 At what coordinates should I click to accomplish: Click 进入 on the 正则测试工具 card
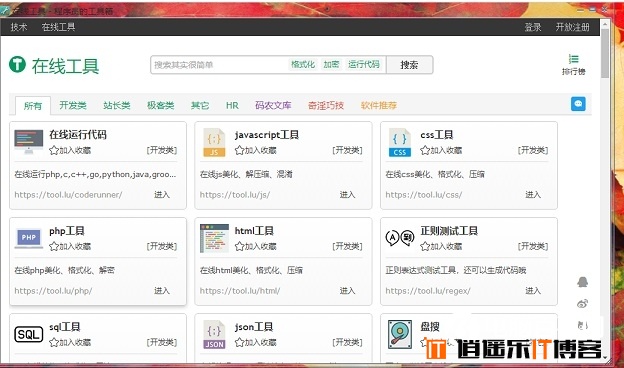tap(533, 291)
